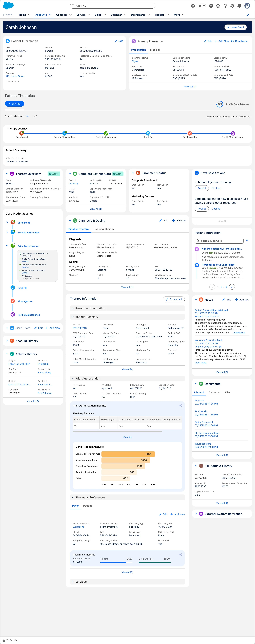This screenshot has height=644, width=255.
Task: Go to previous Patient Interaction page arrow
Action: pos(212,287)
